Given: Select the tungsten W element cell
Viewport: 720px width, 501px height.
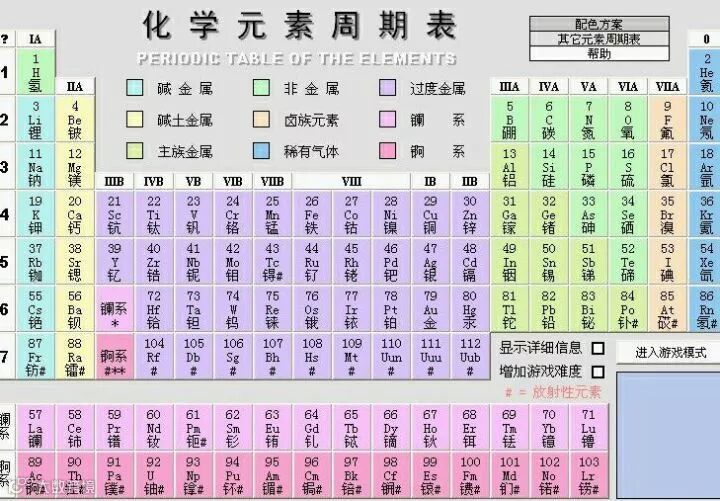Looking at the screenshot, I should [233, 309].
